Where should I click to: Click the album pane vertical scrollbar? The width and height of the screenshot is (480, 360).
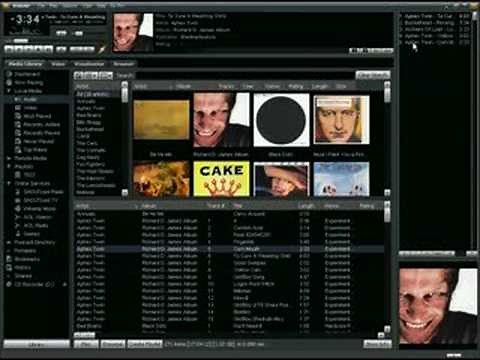point(387,138)
